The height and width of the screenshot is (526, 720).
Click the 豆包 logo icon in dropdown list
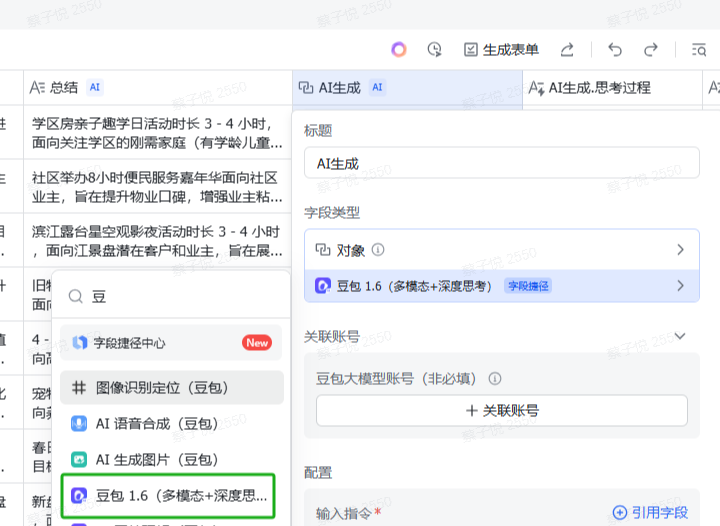tap(79, 496)
